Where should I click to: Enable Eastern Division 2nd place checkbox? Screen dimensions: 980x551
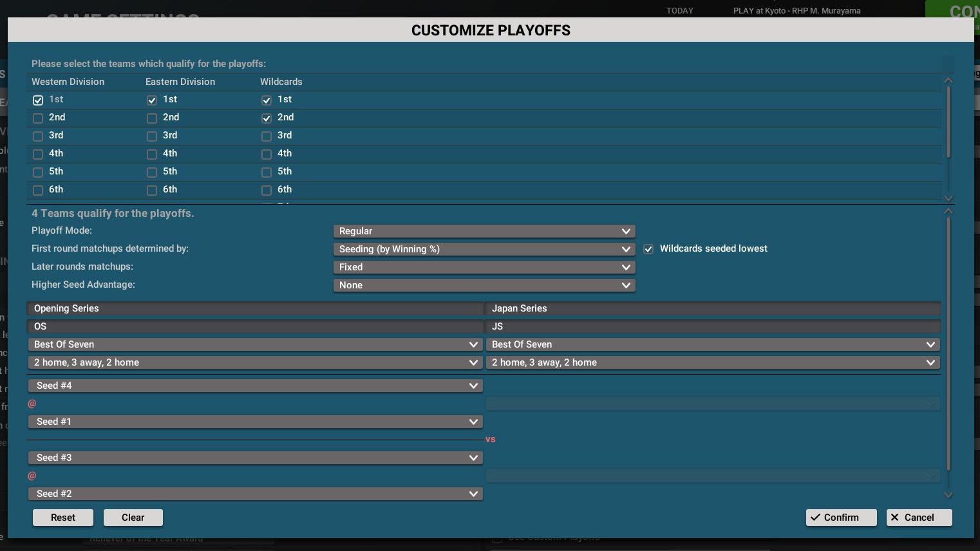(x=152, y=118)
